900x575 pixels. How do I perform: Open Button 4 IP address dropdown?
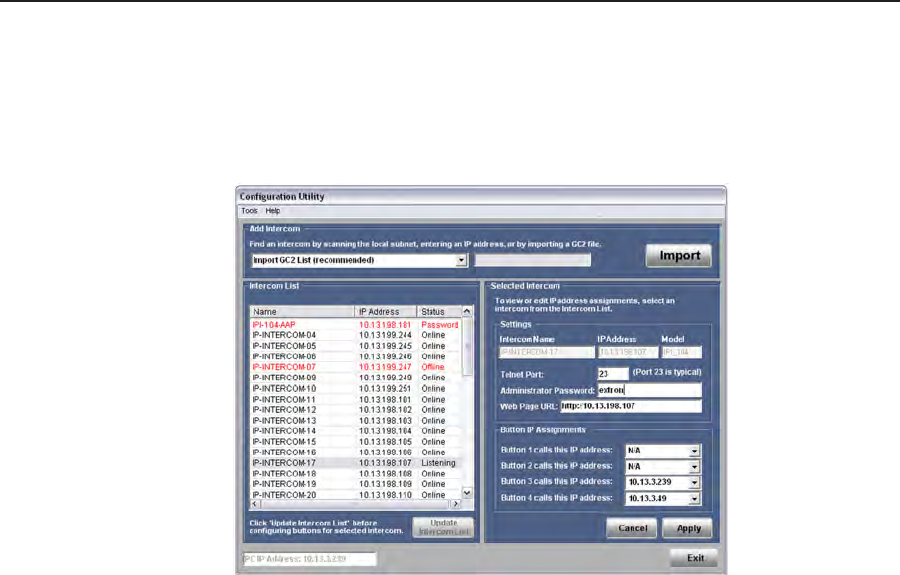coord(695,499)
